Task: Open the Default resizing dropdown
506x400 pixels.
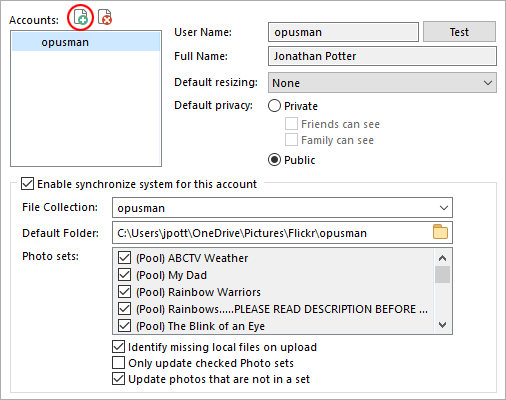Action: tap(382, 83)
